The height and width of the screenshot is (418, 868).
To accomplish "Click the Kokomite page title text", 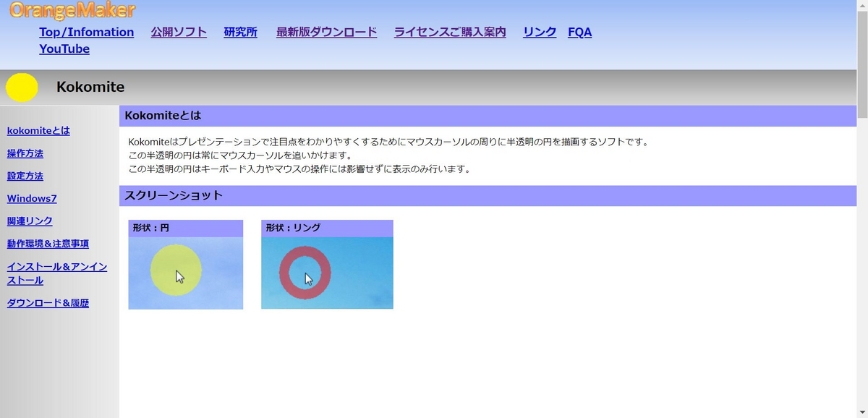I will click(90, 87).
